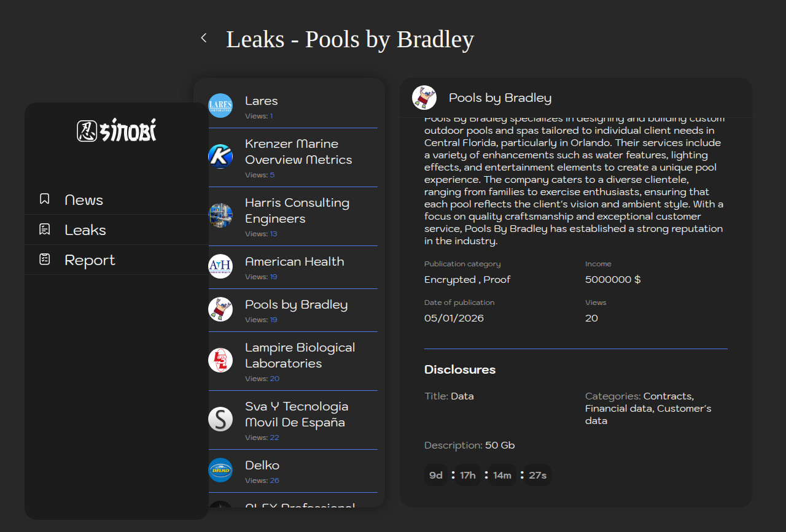Click the document icon next to Leaks
This screenshot has width=786, height=532.
[x=44, y=229]
